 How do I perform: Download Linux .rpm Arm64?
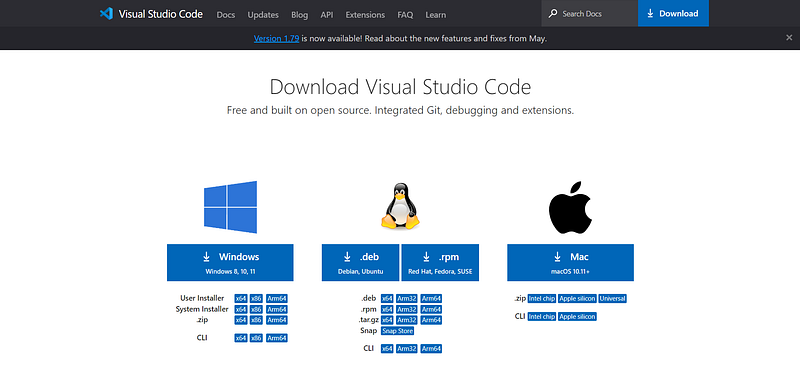(x=431, y=309)
